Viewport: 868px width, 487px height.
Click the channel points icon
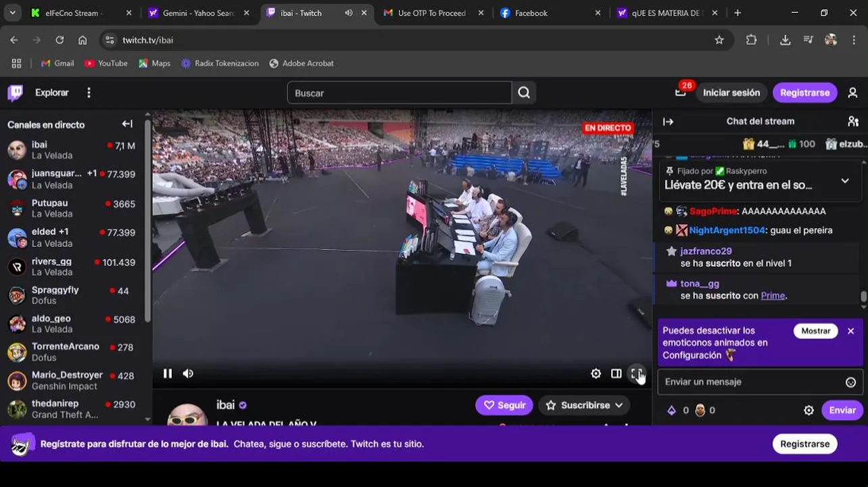coord(700,410)
